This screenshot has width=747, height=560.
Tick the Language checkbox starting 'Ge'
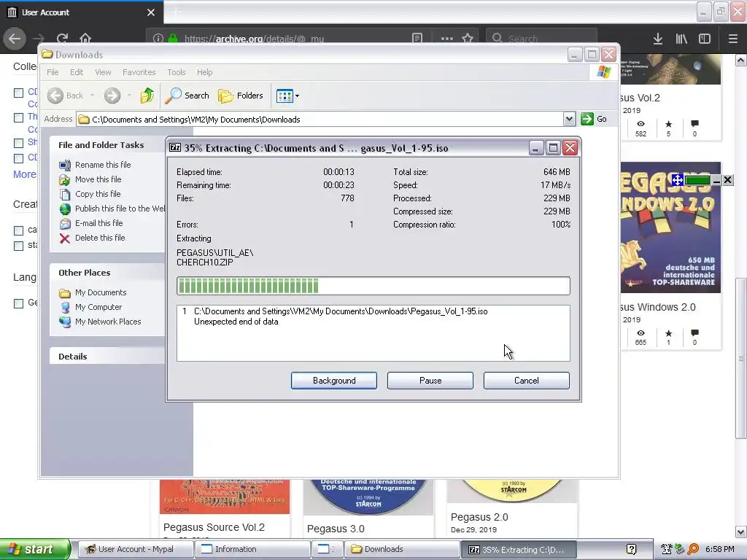pyautogui.click(x=18, y=303)
